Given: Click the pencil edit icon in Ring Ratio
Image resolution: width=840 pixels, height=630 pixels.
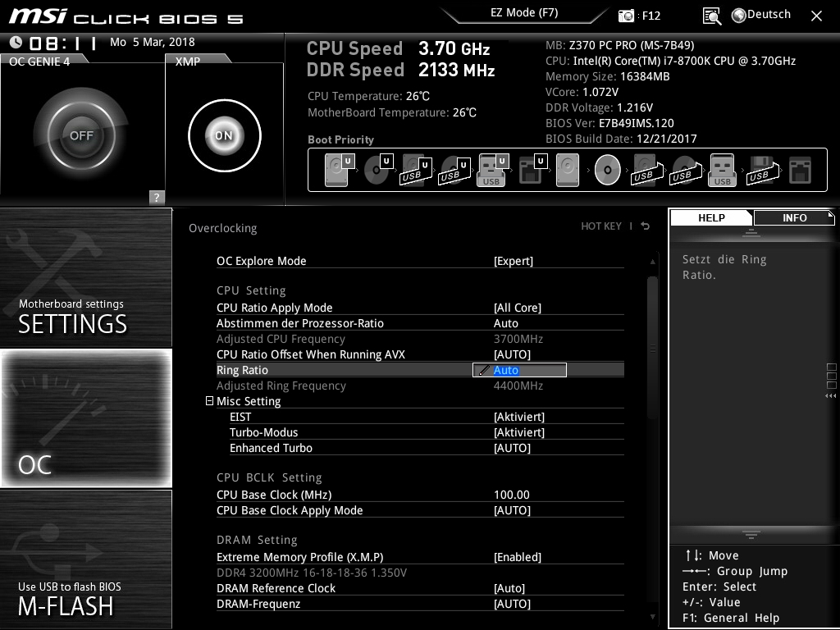Looking at the screenshot, I should [484, 370].
